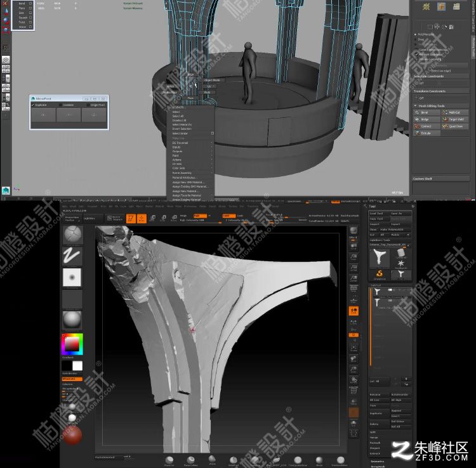The image size is (476, 468).
Task: Expand the Inputs submenu
Action: [x=190, y=147]
